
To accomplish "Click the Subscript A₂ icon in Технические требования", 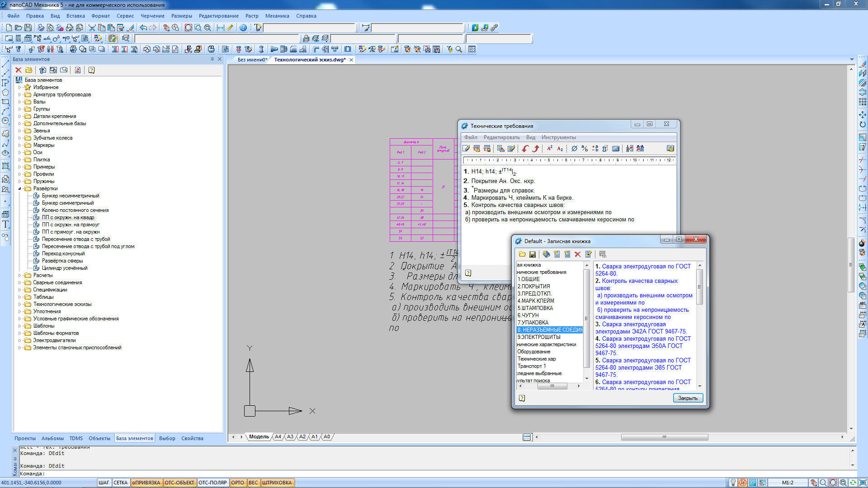I will (x=560, y=148).
